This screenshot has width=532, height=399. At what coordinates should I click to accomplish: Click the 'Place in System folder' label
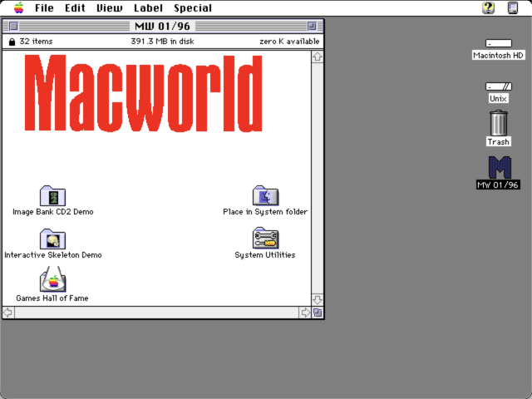[x=265, y=212]
